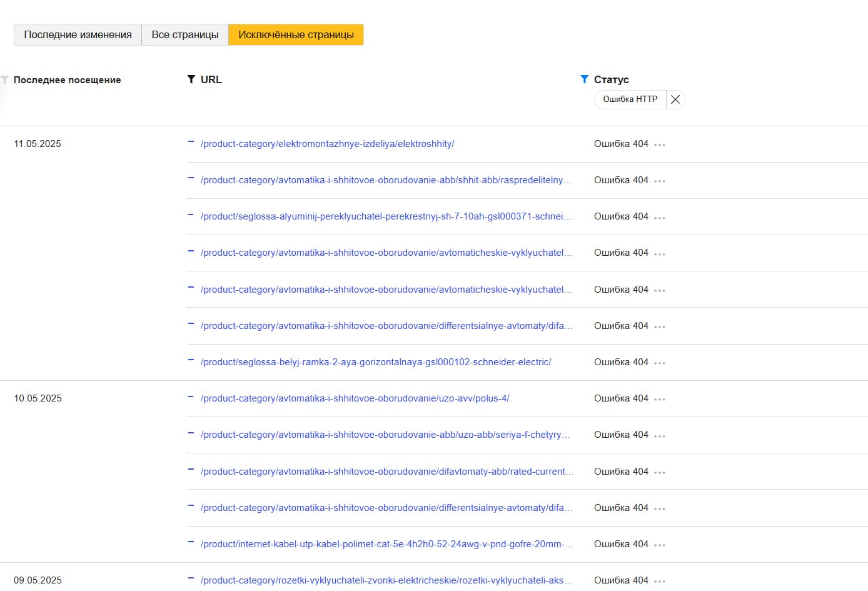This screenshot has width=868, height=591.
Task: Click Ошибка 404 status for uzo-abb seriya-f row
Action: coord(621,435)
